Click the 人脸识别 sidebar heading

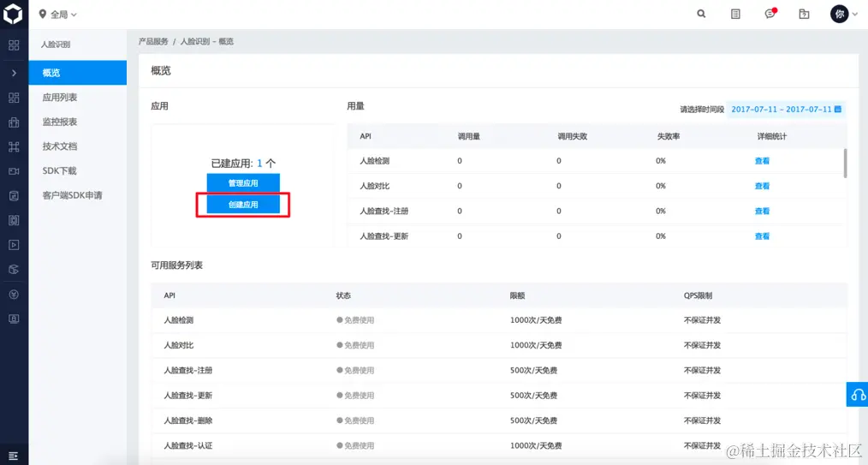tap(56, 45)
